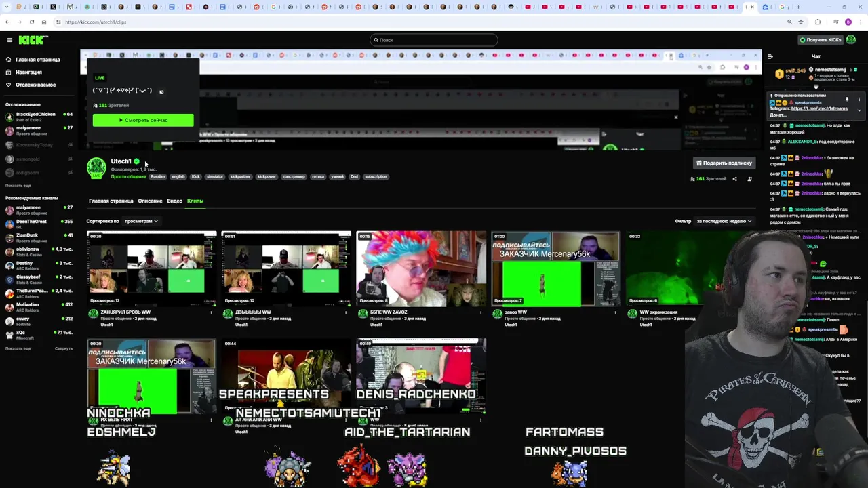The image size is (868, 488).
Task: Play the ЗАНИЯРИЛ БРОВЬ WW clip thumbnail
Action: click(x=152, y=268)
